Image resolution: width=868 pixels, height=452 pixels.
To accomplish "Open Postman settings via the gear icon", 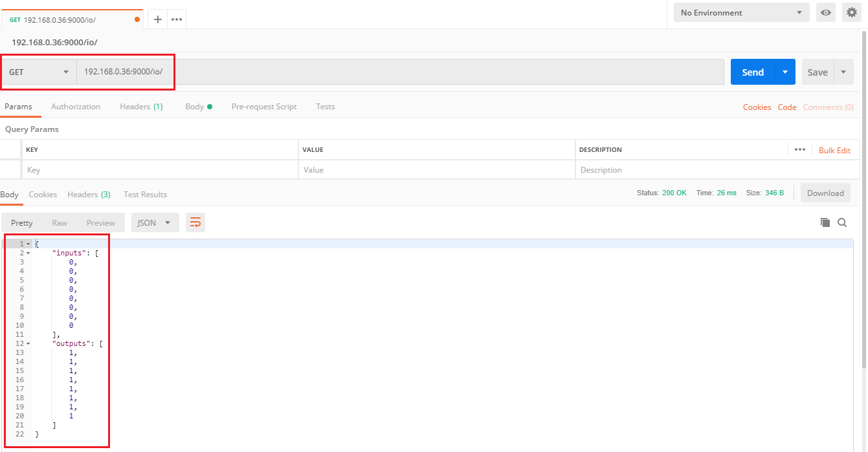I will (851, 12).
